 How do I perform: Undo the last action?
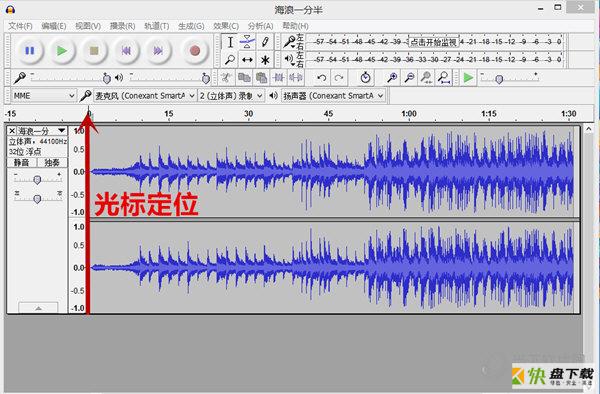coord(321,78)
